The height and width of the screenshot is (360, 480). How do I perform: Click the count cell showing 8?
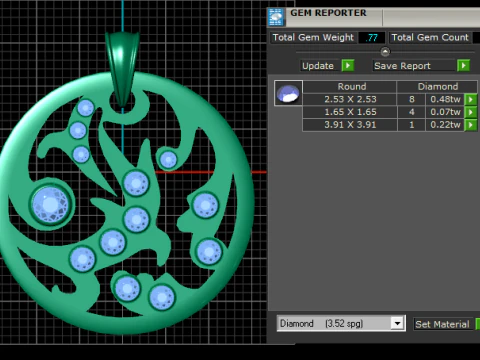(x=412, y=99)
